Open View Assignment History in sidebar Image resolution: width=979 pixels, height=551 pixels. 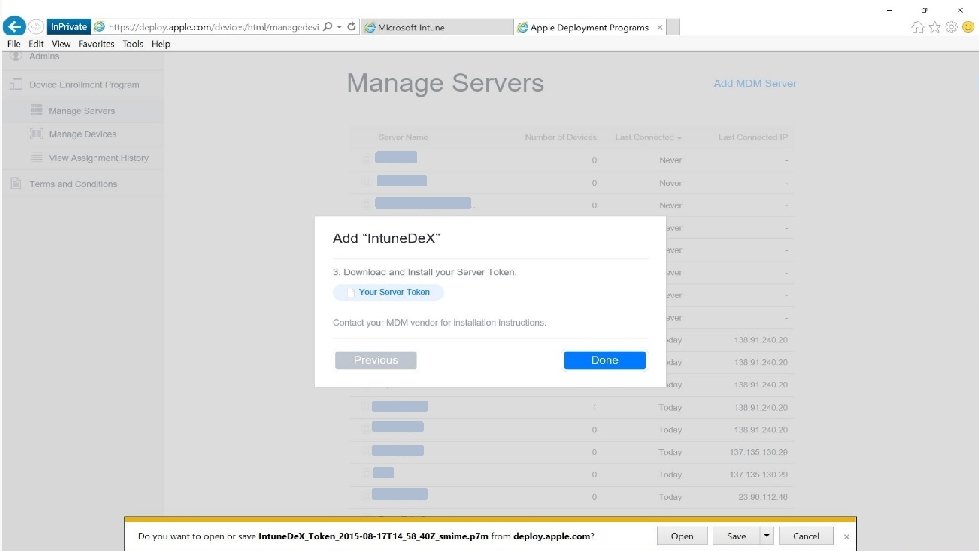coord(99,158)
